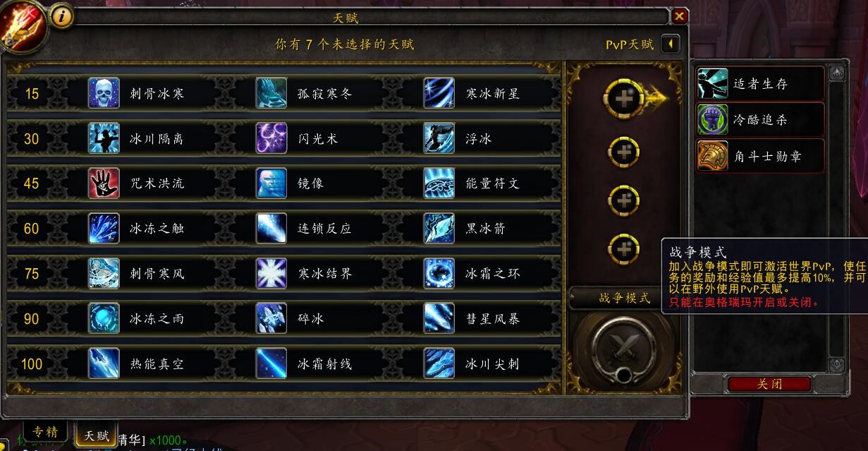868x451 pixels.
Task: Select the 彗星风暴 talent icon
Action: [x=439, y=318]
